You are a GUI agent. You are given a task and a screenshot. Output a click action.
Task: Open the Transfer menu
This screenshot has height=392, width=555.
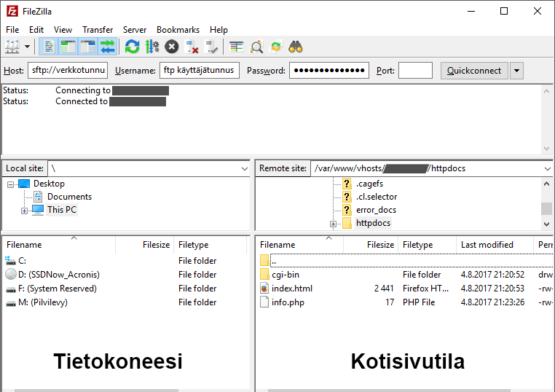pyautogui.click(x=98, y=30)
